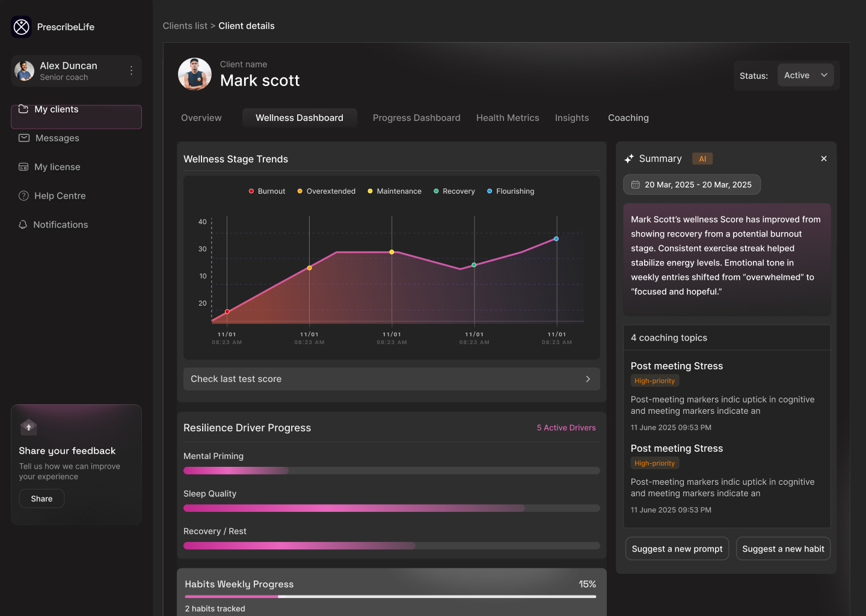Image resolution: width=866 pixels, height=616 pixels.
Task: Expand Check last test score via its chevron
Action: [588, 379]
